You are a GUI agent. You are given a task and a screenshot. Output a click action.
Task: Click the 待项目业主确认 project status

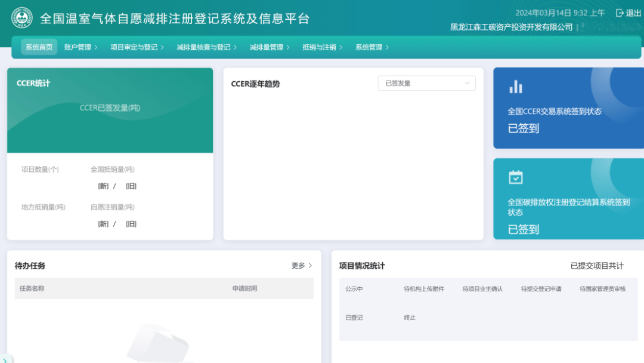click(x=482, y=289)
